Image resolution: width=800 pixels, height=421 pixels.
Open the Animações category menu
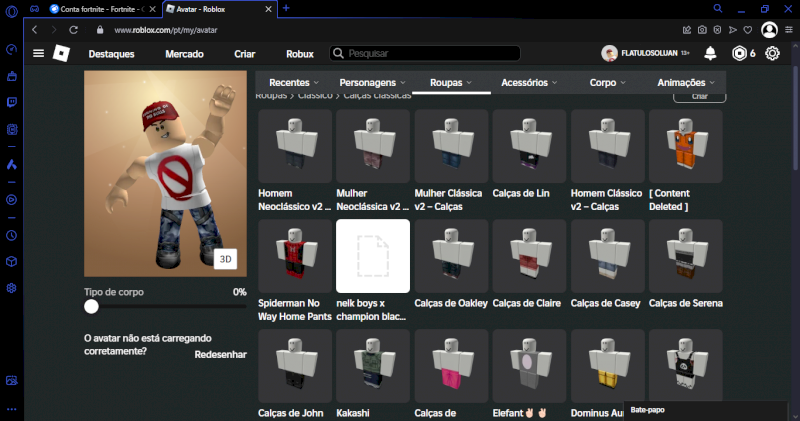tap(686, 82)
